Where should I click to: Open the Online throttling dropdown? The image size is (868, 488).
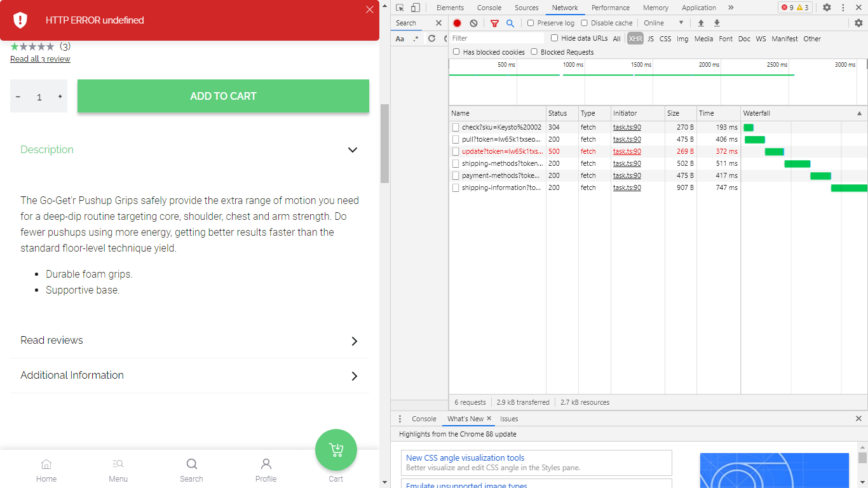(x=661, y=22)
